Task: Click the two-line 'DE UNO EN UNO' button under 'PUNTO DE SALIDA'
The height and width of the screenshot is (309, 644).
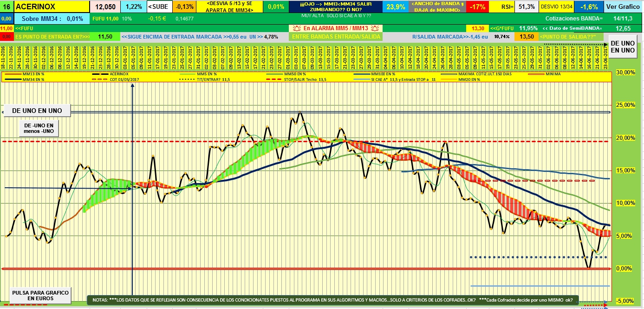Action: click(622, 47)
